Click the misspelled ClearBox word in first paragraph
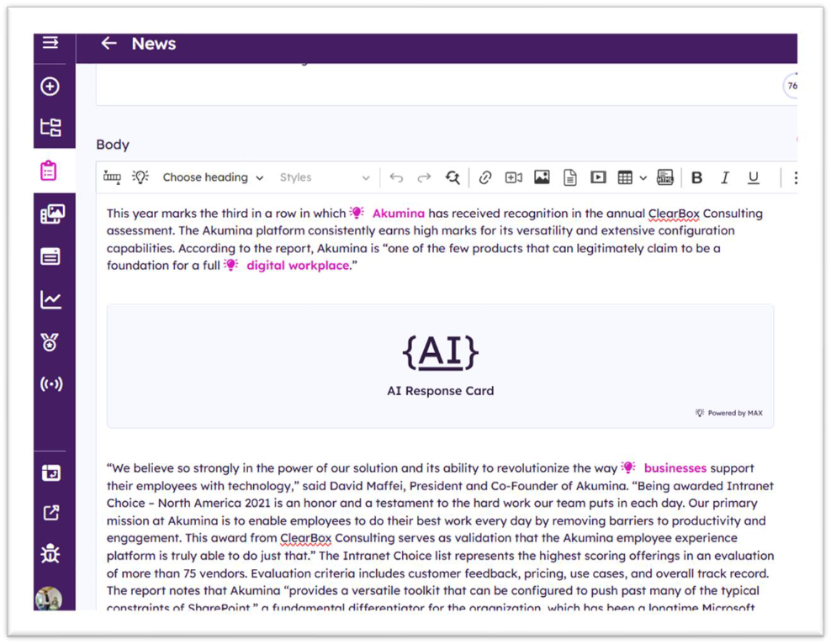Image resolution: width=831 pixels, height=644 pixels. point(674,214)
